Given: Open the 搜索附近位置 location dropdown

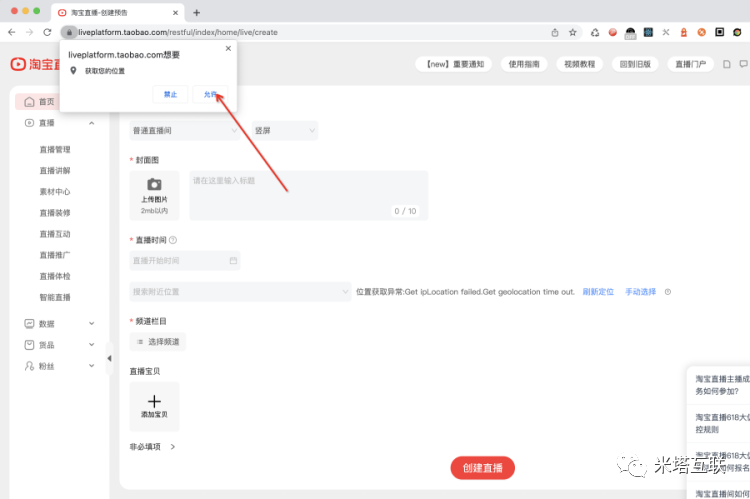Looking at the screenshot, I should [x=240, y=292].
